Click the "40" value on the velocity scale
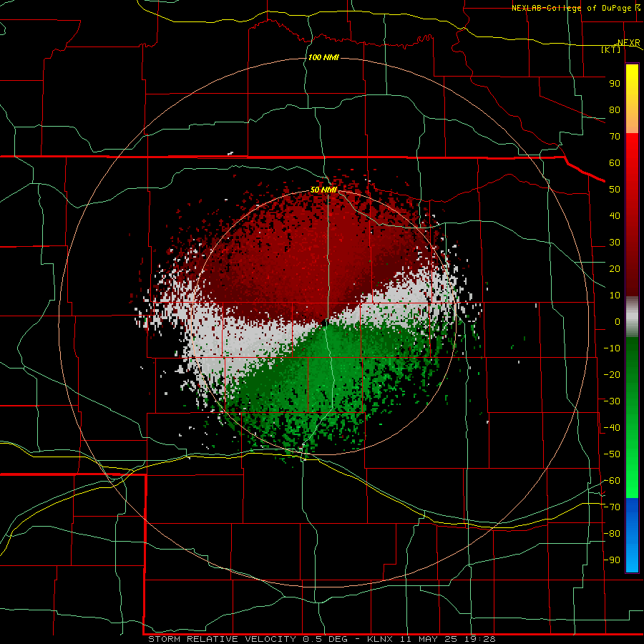 click(x=615, y=215)
